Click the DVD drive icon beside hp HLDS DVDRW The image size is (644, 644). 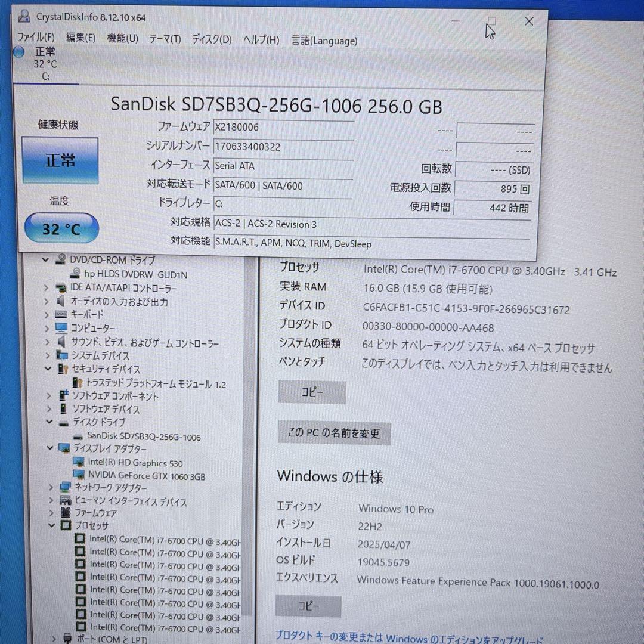[75, 273]
